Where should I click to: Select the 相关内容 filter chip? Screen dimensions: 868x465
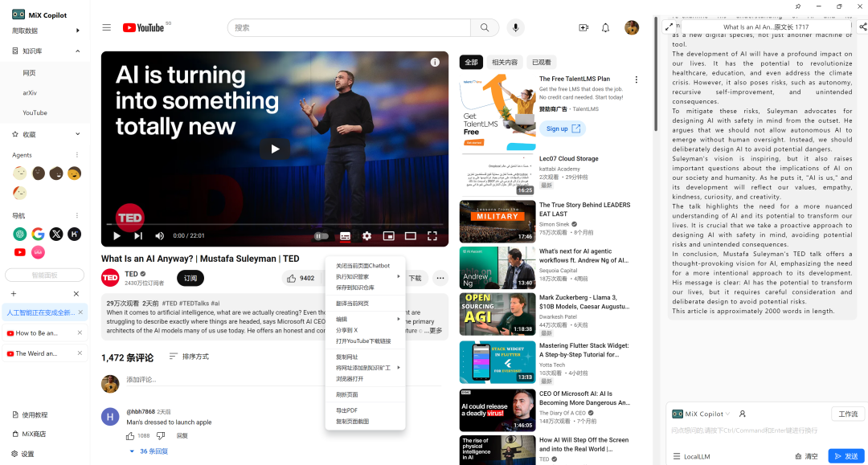[x=505, y=63]
